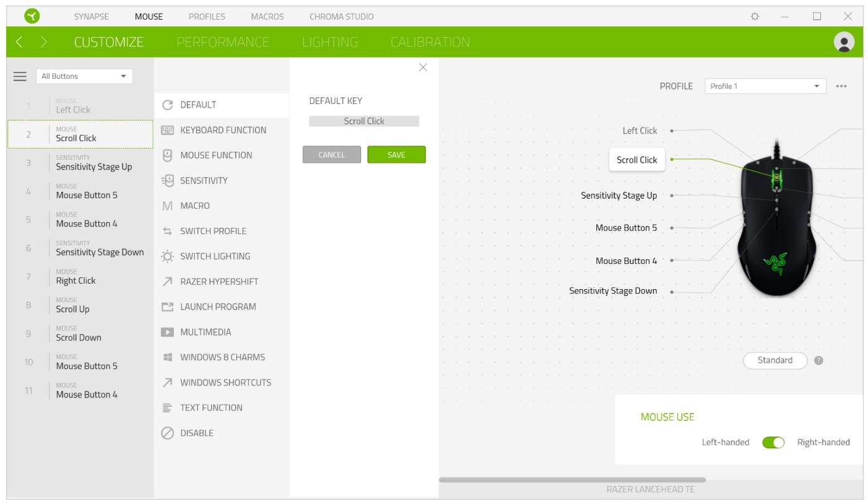Open the Lighting subtab

[x=330, y=43]
